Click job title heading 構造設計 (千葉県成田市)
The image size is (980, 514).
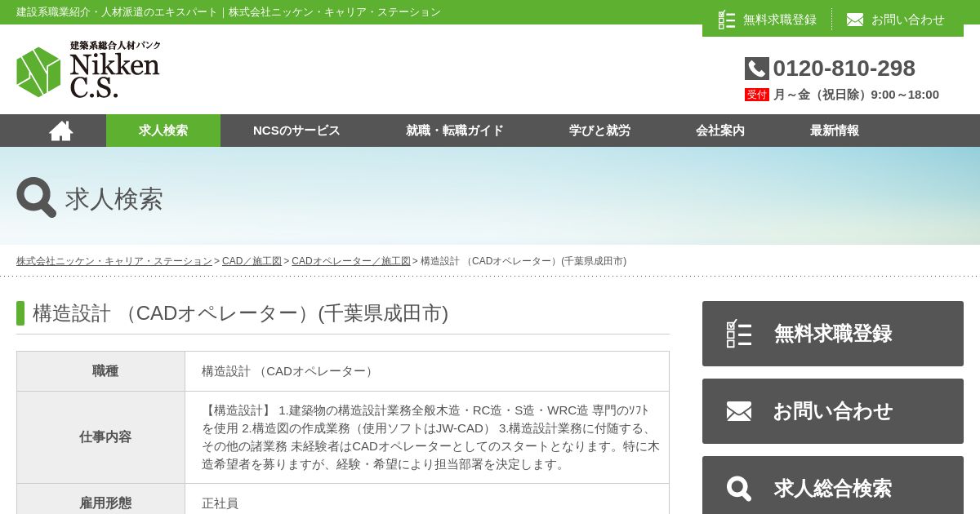(x=240, y=313)
